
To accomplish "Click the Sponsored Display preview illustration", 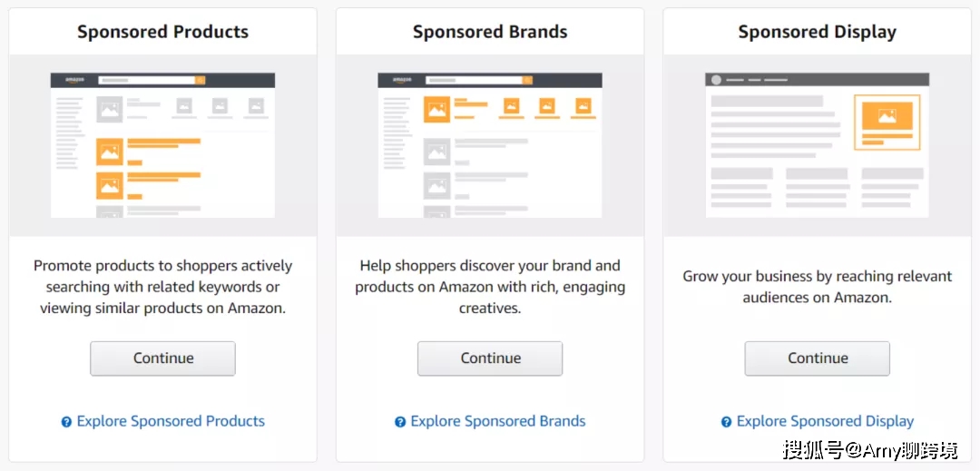I will point(817,145).
